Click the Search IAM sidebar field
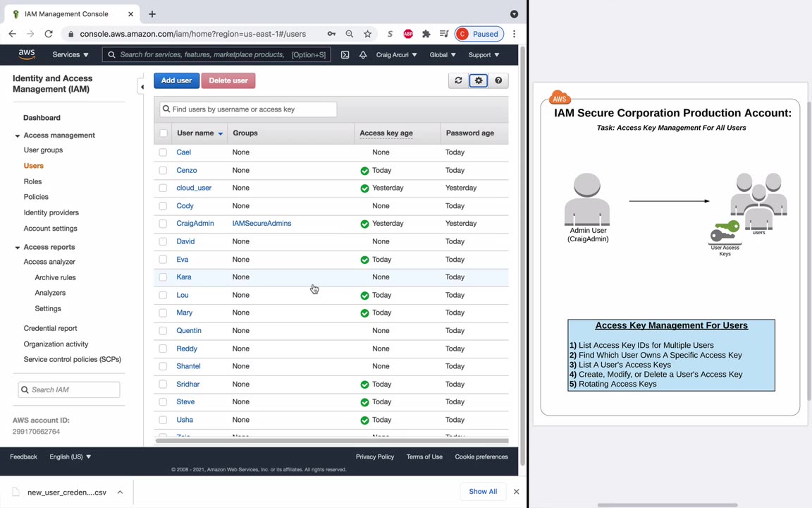 [69, 389]
